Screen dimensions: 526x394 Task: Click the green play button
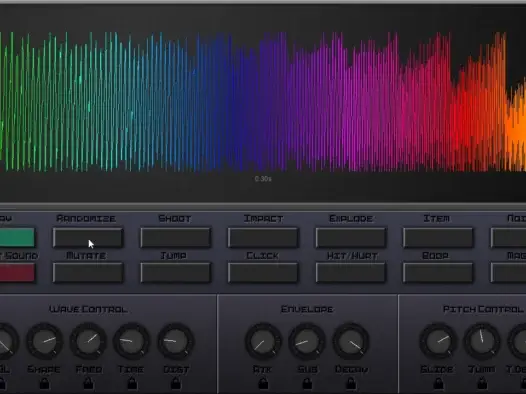click(x=17, y=238)
